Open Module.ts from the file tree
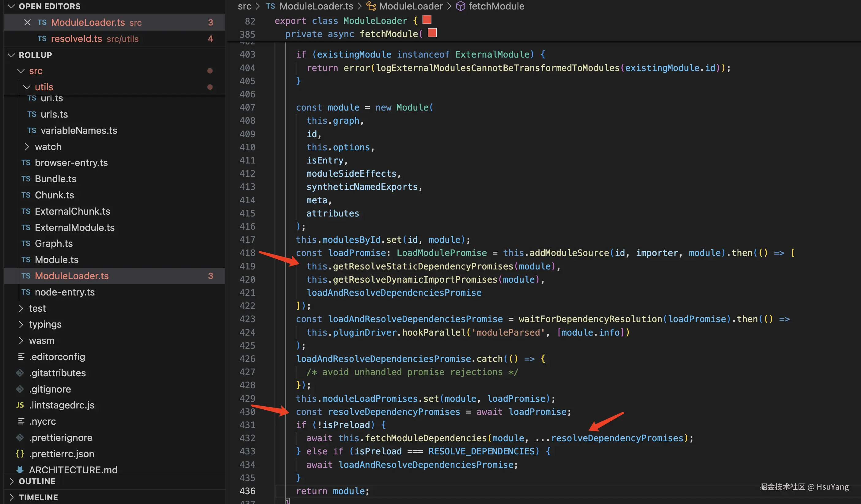Screen dimensions: 861x504 tap(57, 260)
